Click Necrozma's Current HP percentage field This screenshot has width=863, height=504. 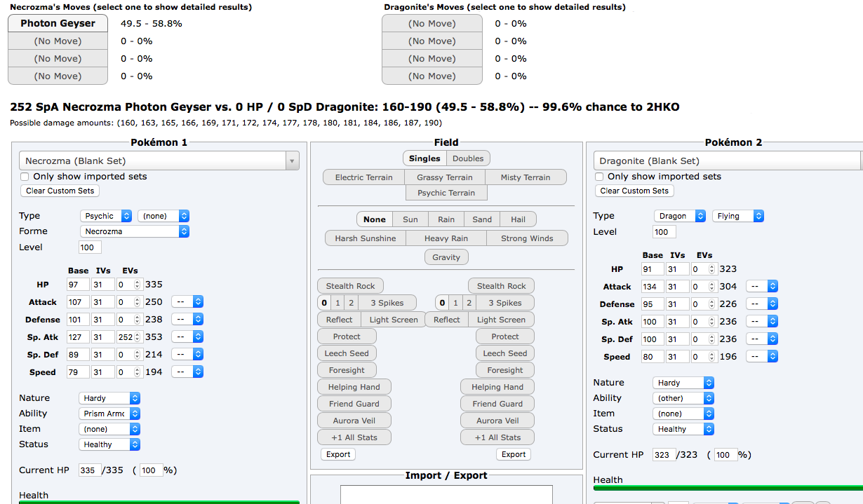click(x=151, y=470)
